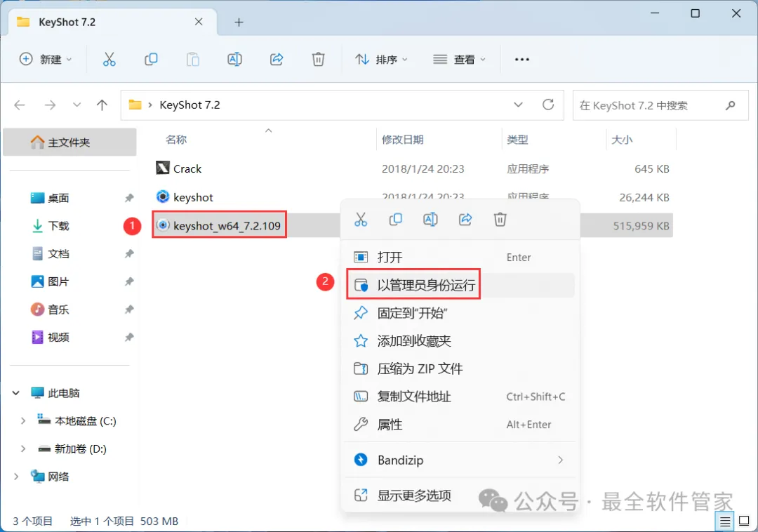Choose 压缩为 ZIP 文件 in the context menu
This screenshot has height=532, width=758.
[460, 368]
